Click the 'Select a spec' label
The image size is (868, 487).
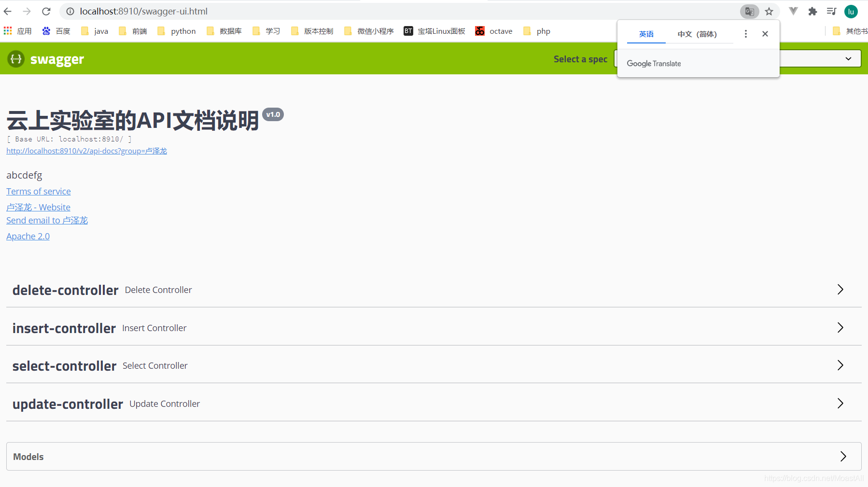(x=580, y=59)
